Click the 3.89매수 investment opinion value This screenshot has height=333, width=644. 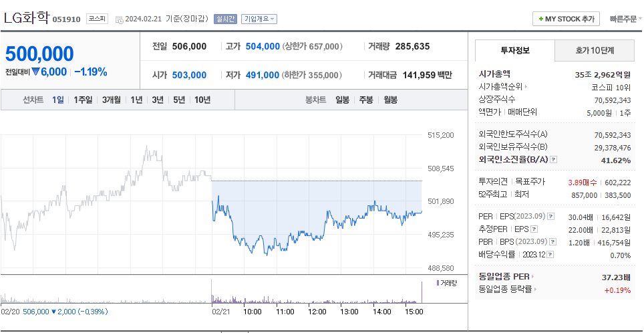pos(583,183)
